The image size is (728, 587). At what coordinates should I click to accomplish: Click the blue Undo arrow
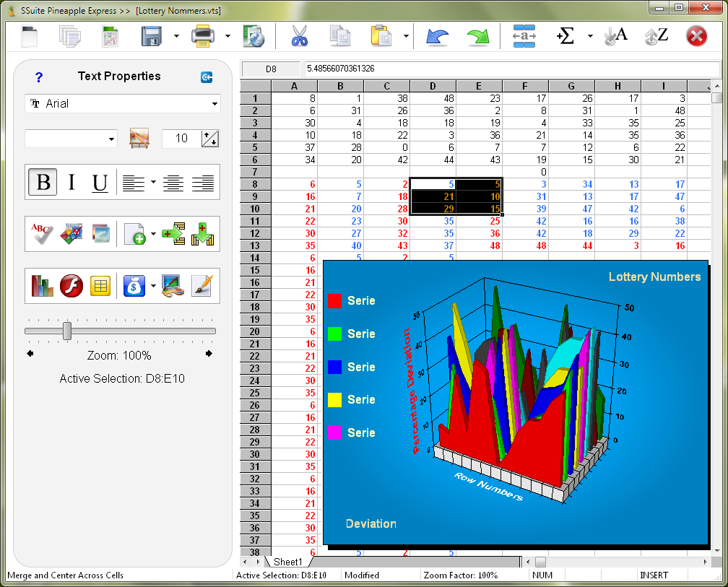point(437,35)
